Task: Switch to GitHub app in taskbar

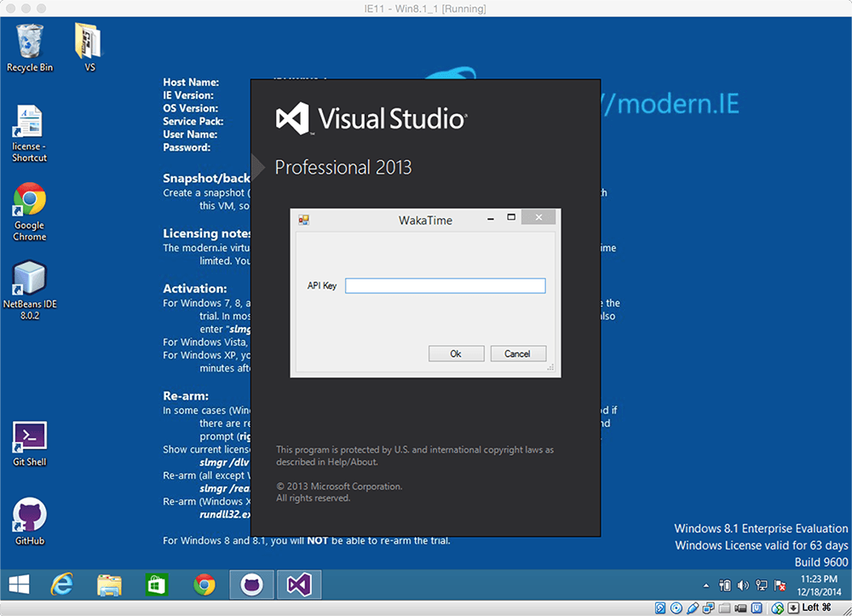Action: point(251,584)
